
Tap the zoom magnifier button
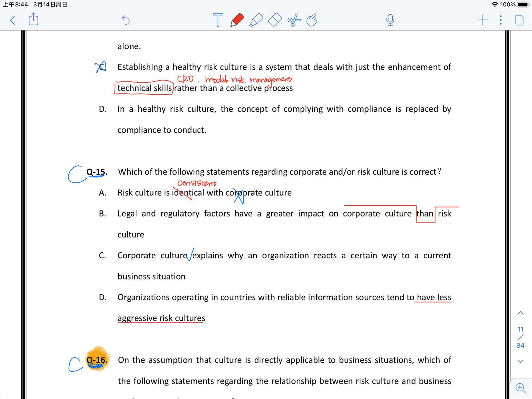[x=521, y=388]
